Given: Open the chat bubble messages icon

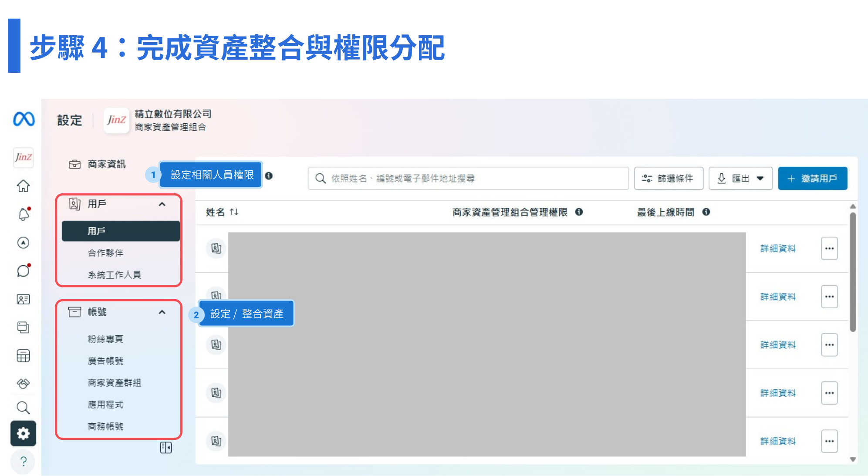Looking at the screenshot, I should pos(24,271).
